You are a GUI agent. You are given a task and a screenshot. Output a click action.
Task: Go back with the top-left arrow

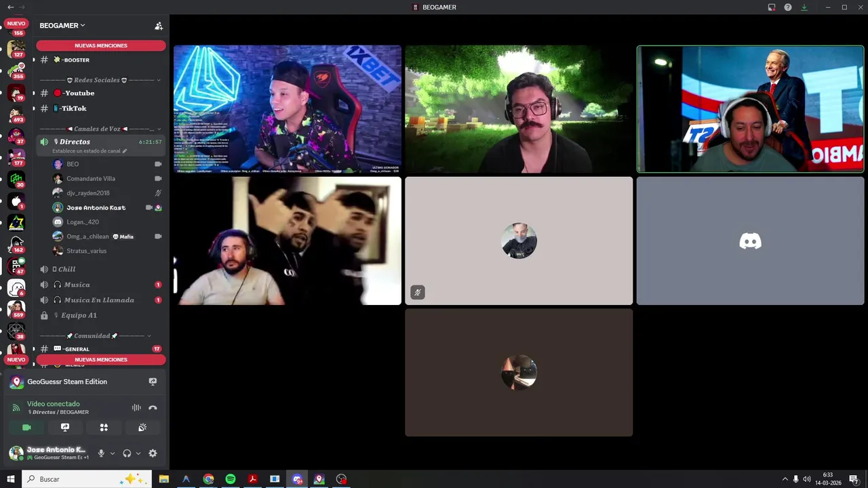(10, 7)
